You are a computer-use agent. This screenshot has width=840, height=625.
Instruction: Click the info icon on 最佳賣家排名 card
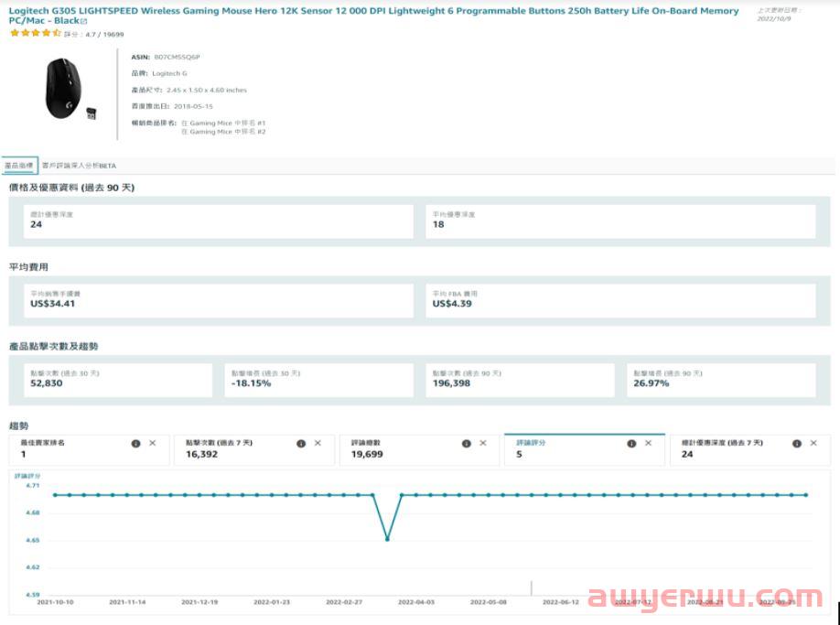tap(136, 444)
